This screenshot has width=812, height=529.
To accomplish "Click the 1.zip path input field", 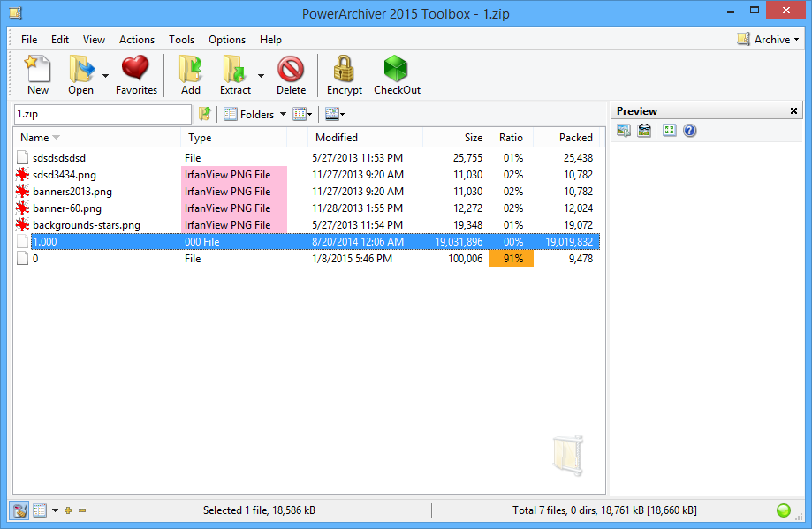I will pyautogui.click(x=102, y=114).
